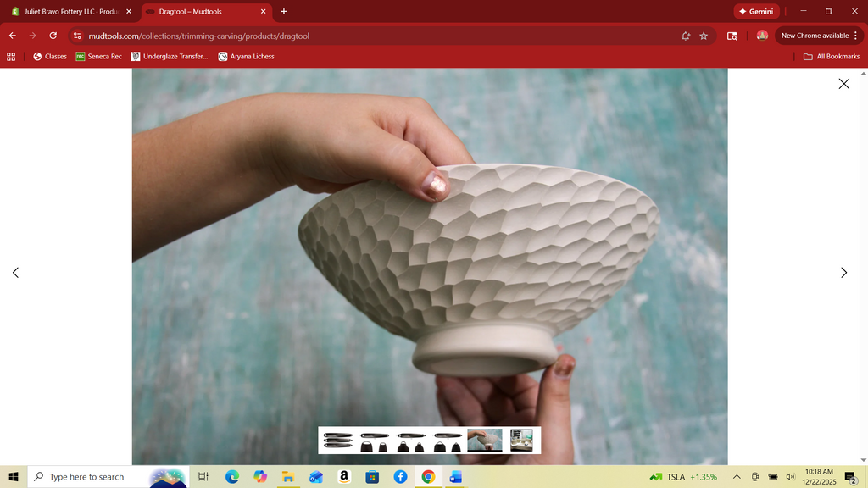This screenshot has width=868, height=488.
Task: Open the Classes bookmark
Action: point(50,57)
